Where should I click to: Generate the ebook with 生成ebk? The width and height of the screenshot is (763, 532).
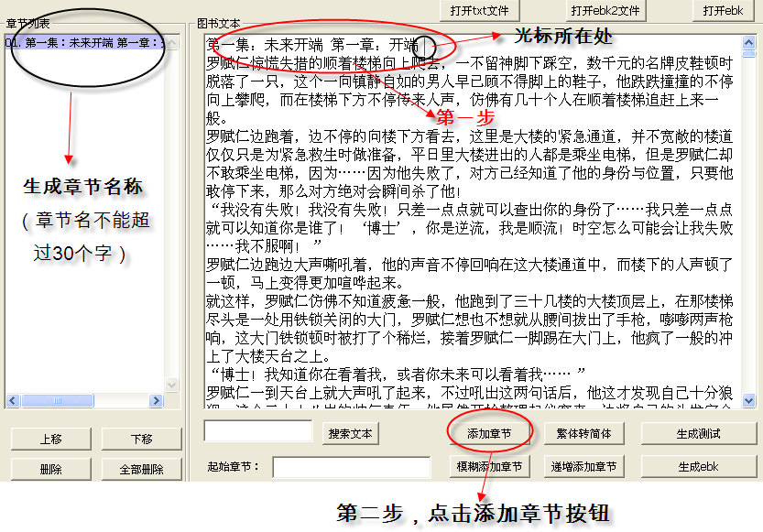coord(698,467)
